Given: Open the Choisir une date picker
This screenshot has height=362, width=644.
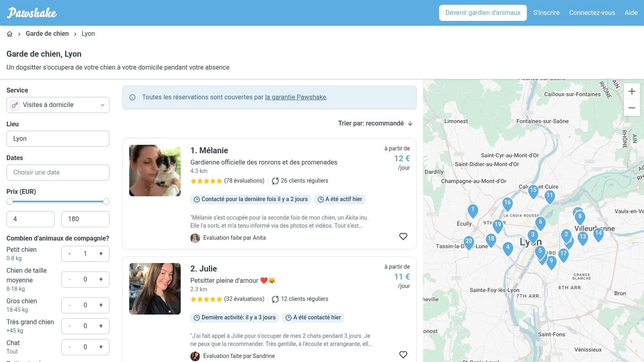Looking at the screenshot, I should [58, 173].
